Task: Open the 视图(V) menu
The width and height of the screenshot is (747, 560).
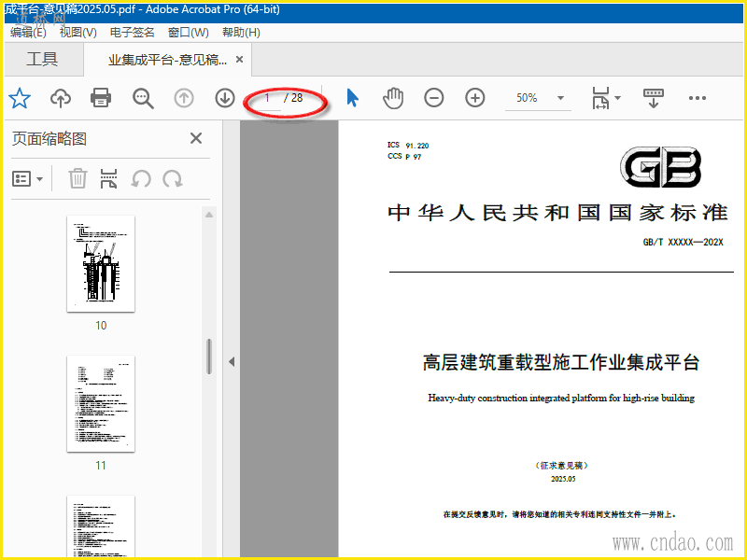Action: 78,33
